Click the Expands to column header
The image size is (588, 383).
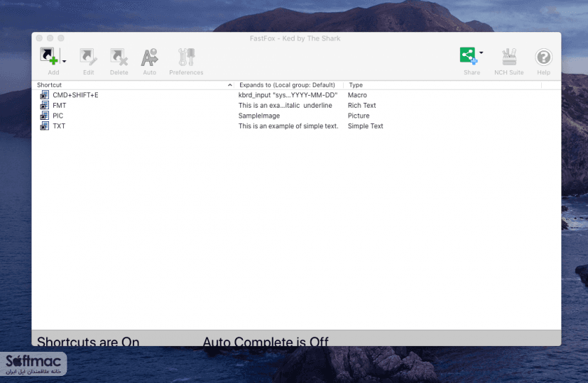point(287,85)
